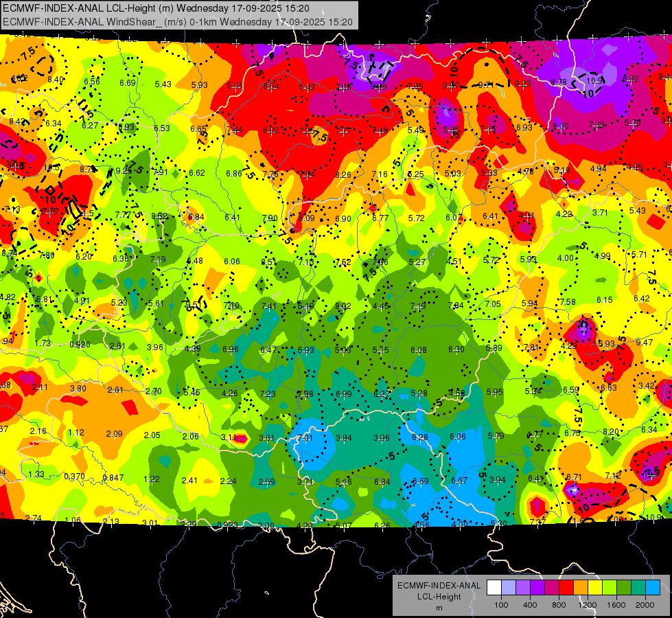Click the 400 tick label in the legend
Screen dimensions: 672x618
(530, 605)
